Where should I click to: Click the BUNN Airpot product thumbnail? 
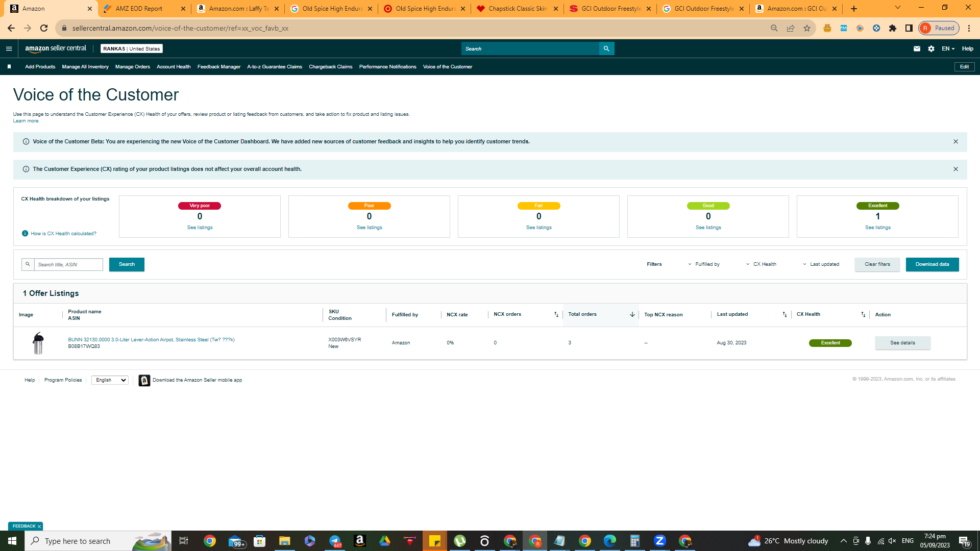[x=38, y=343]
